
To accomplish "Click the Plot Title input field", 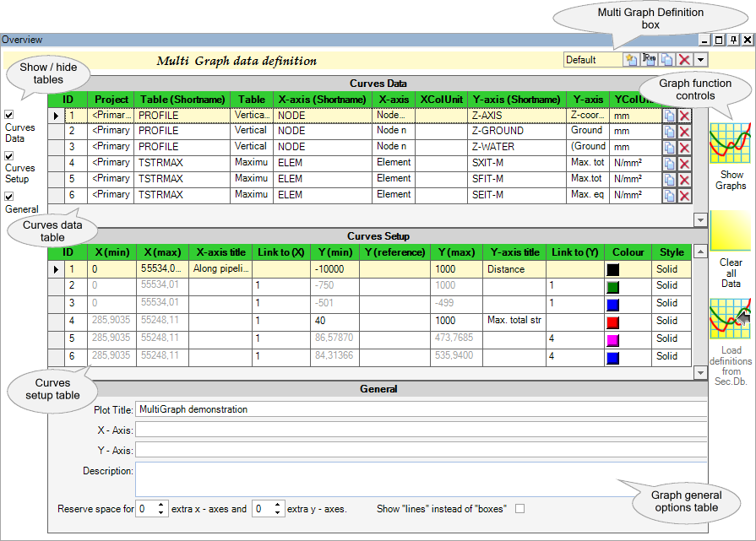I will [x=421, y=409].
